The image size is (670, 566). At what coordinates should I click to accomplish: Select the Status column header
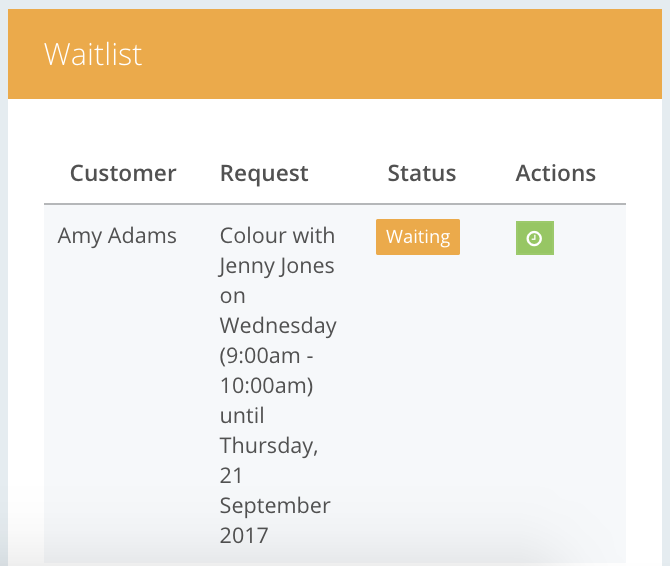tap(422, 173)
